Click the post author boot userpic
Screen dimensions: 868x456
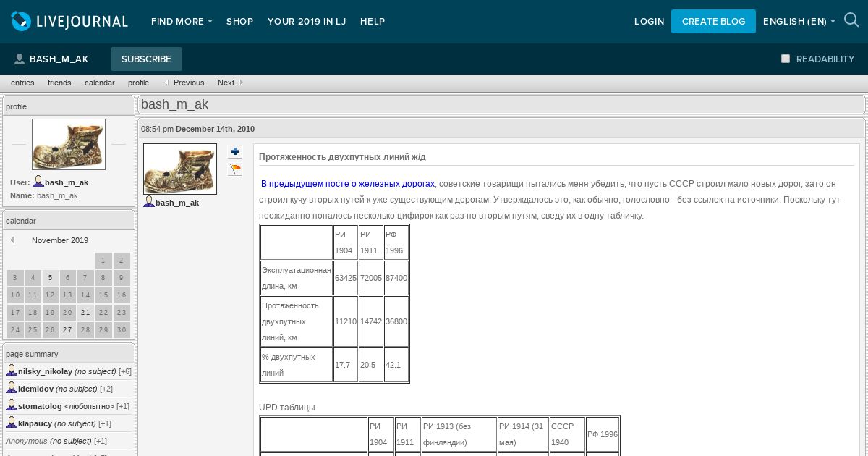click(180, 169)
